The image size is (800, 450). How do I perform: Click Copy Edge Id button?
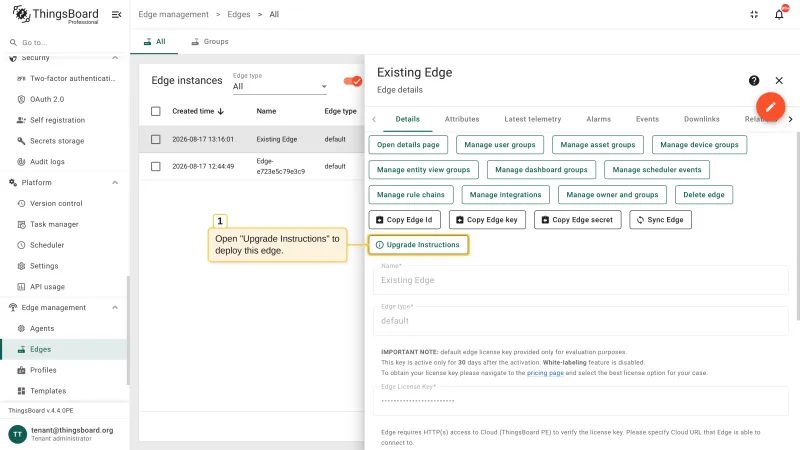tap(404, 219)
